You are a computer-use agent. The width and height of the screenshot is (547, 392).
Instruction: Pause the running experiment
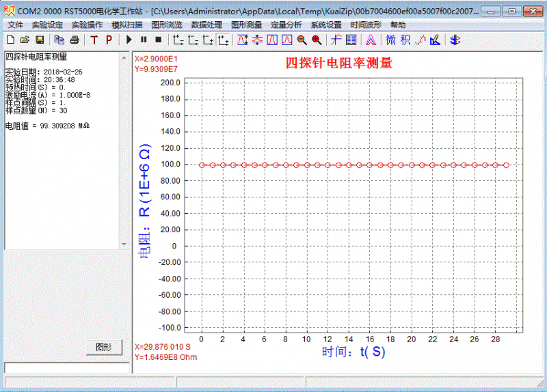[x=144, y=40]
